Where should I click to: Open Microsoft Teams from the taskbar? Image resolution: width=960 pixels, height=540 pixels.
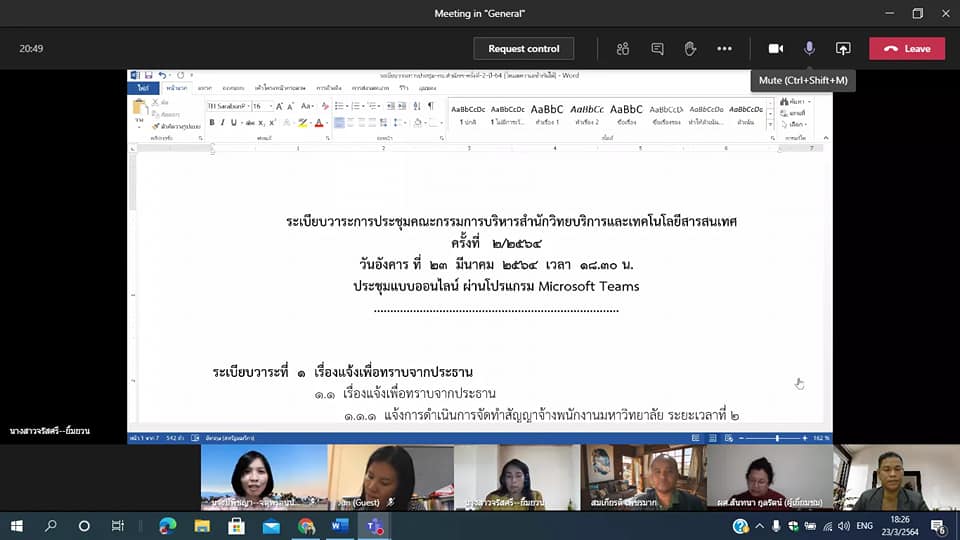tap(375, 526)
